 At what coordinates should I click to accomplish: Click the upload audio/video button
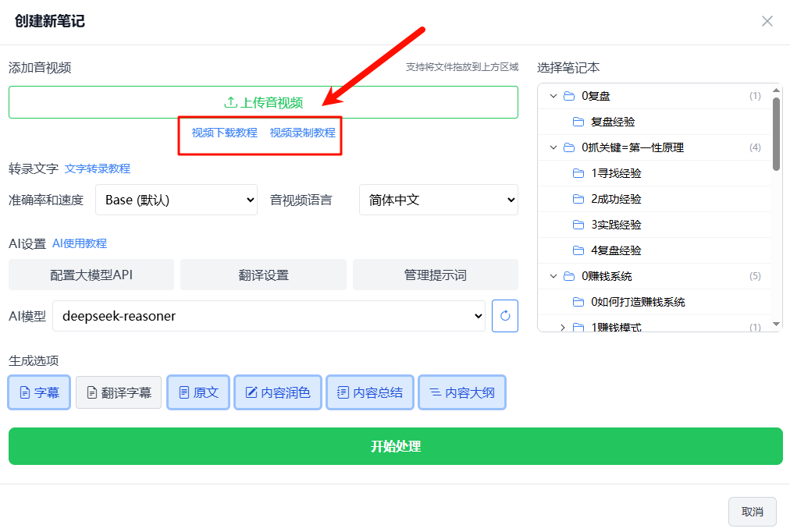click(x=263, y=102)
